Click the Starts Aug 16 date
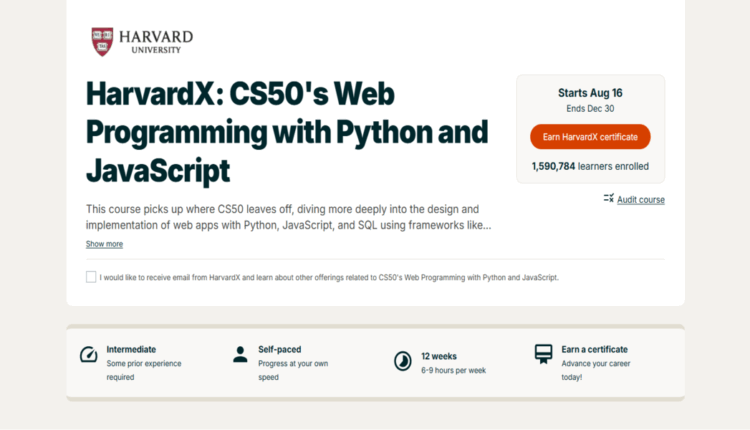Image resolution: width=750 pixels, height=430 pixels. pyautogui.click(x=590, y=93)
